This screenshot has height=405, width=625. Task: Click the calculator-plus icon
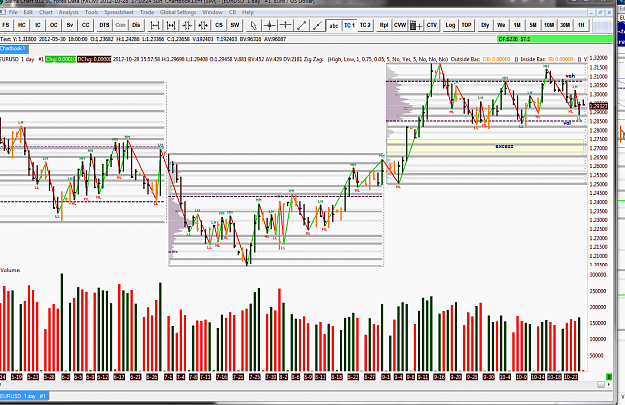416,26
